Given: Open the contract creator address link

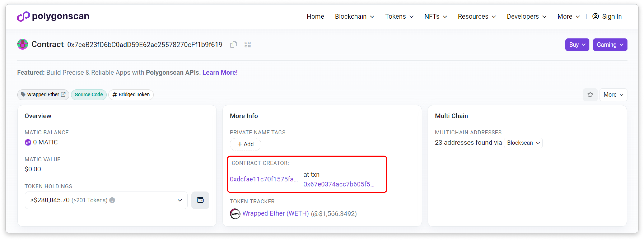Looking at the screenshot, I should 264,179.
